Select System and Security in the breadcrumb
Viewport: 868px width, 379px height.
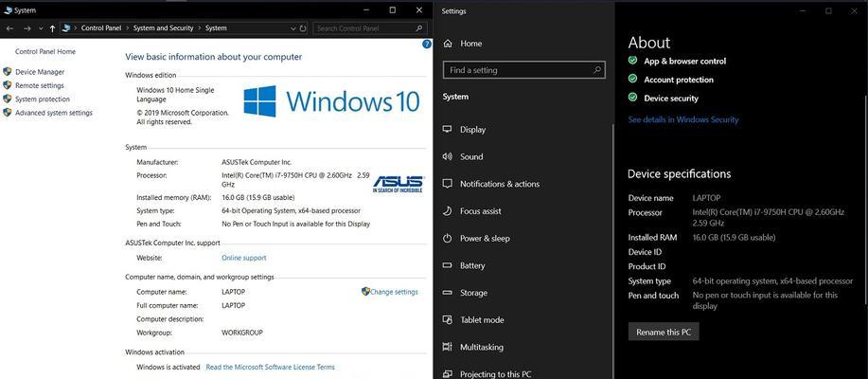pyautogui.click(x=164, y=28)
